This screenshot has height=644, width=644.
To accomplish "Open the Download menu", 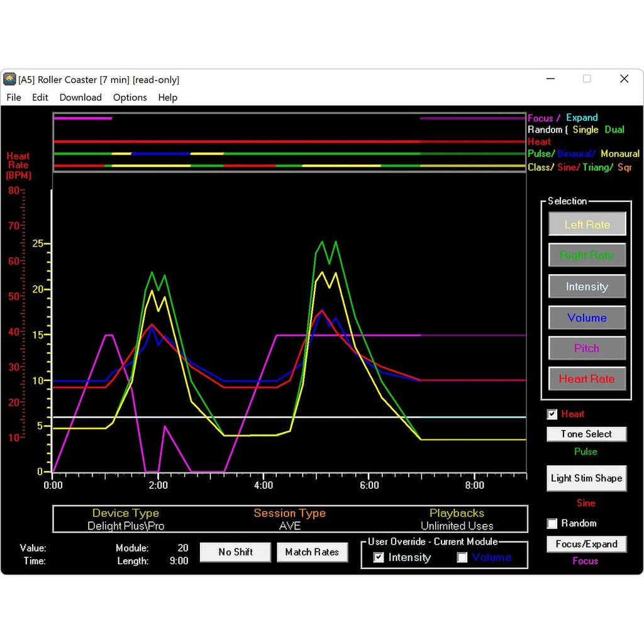I will click(x=80, y=97).
